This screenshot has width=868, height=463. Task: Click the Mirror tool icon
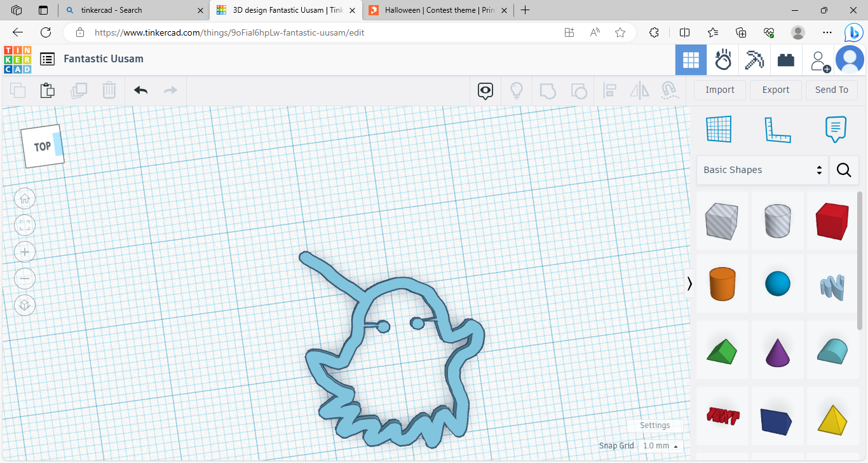click(640, 91)
